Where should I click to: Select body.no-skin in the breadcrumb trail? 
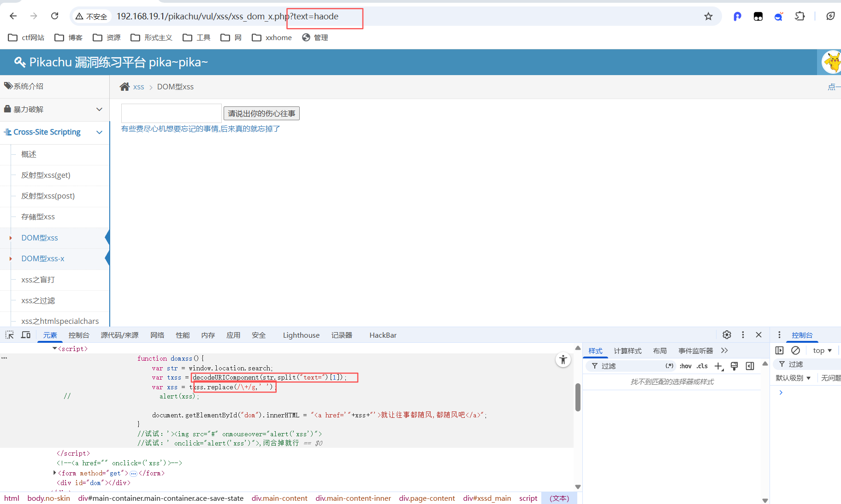click(48, 498)
